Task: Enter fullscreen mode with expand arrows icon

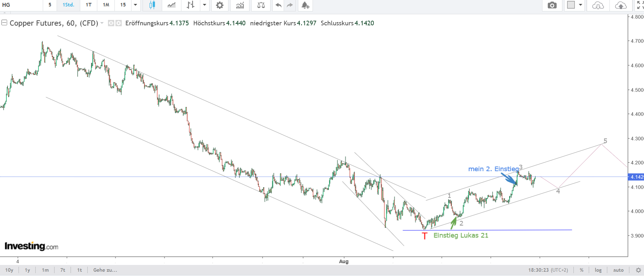Action: (640, 5)
